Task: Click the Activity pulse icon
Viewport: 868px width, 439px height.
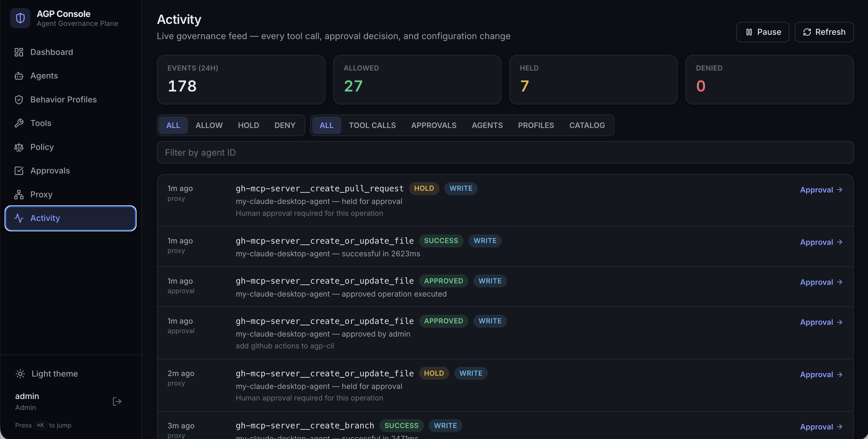Action: point(19,218)
